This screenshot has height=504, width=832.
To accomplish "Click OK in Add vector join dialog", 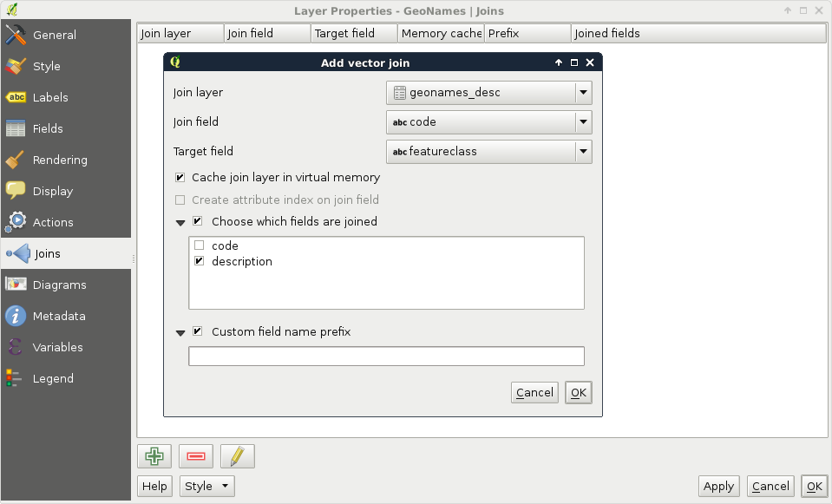I will pyautogui.click(x=579, y=393).
